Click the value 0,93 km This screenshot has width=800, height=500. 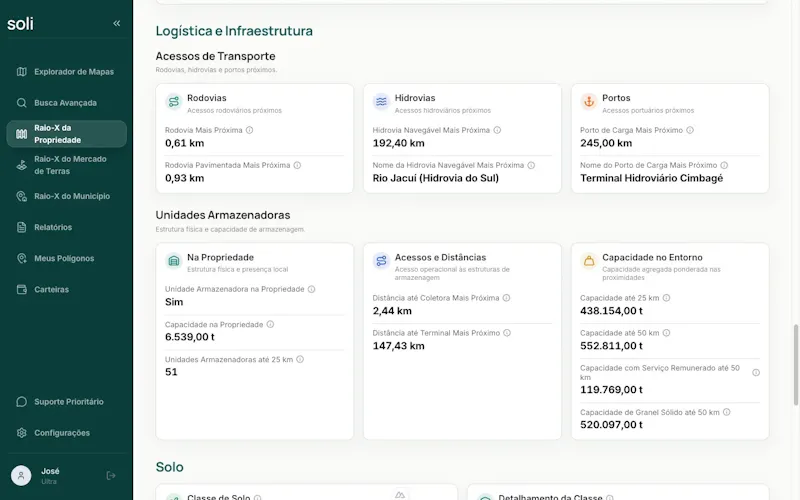[x=184, y=179]
